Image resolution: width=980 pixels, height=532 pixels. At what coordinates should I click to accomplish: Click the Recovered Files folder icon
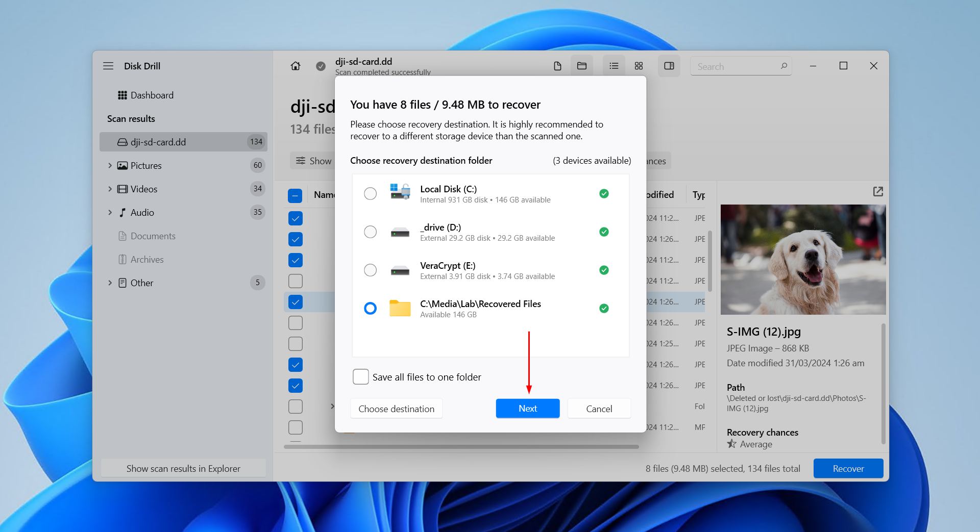tap(400, 308)
